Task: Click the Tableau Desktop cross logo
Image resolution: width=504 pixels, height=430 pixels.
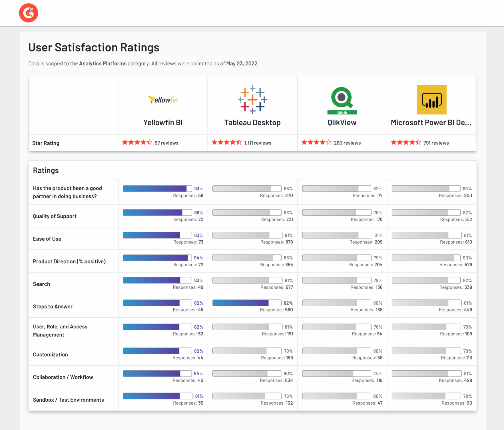Action: 252,100
